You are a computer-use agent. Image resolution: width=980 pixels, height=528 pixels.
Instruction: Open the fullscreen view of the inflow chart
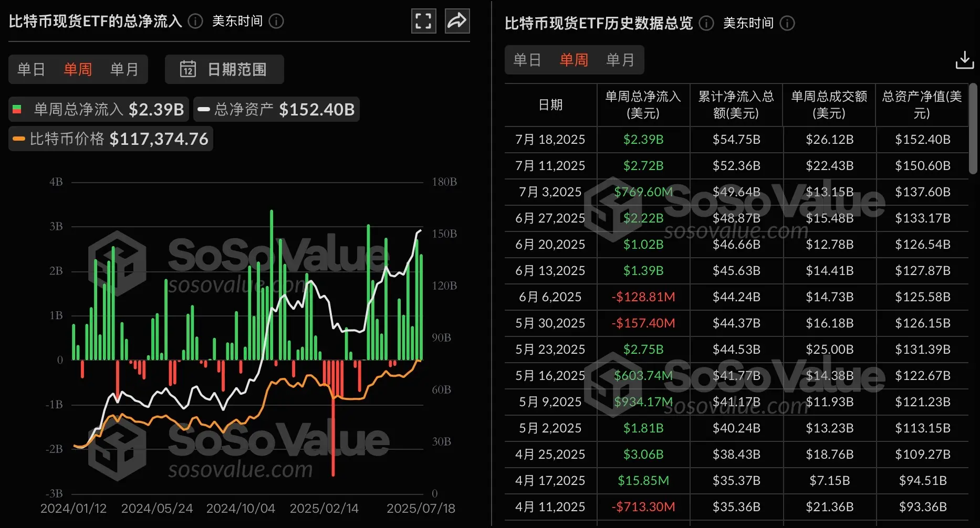tap(423, 21)
